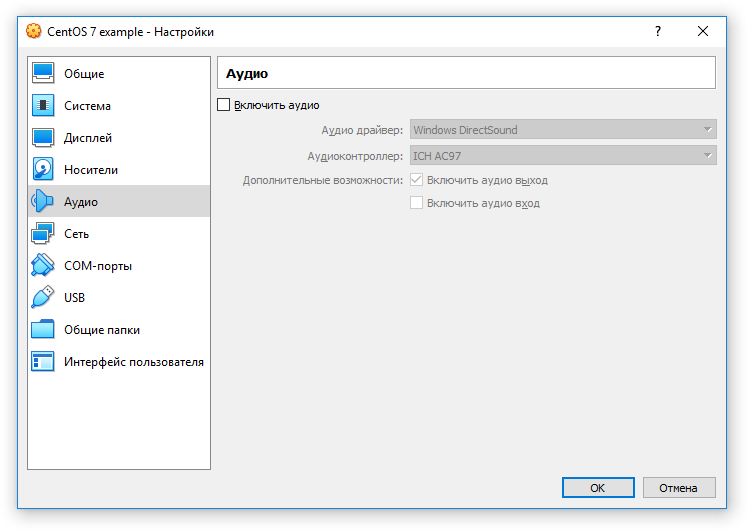
Task: Open the Общие папки folder icon
Action: coord(43,330)
